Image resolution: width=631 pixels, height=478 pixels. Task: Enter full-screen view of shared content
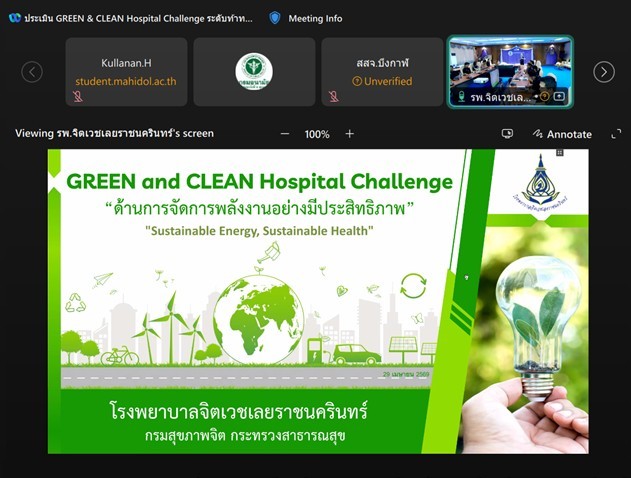point(615,134)
